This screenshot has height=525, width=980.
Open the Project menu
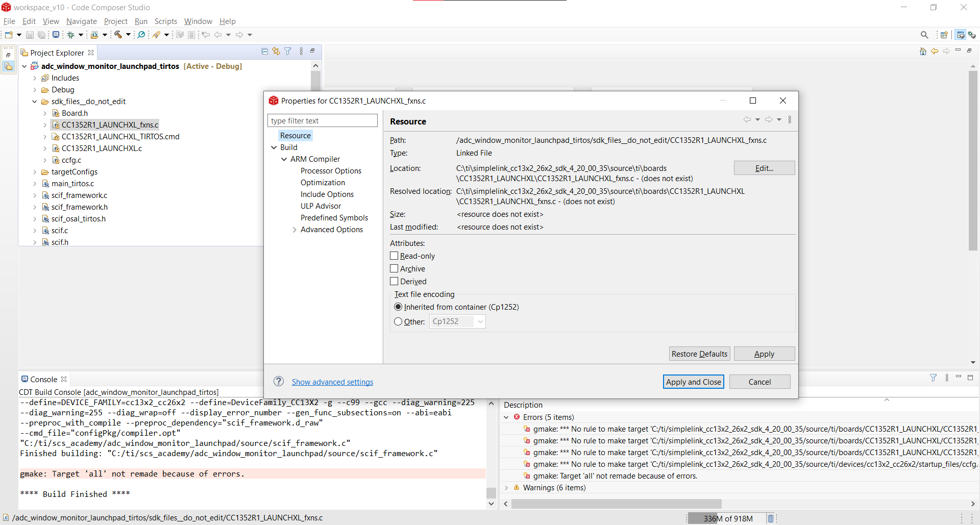click(x=116, y=21)
